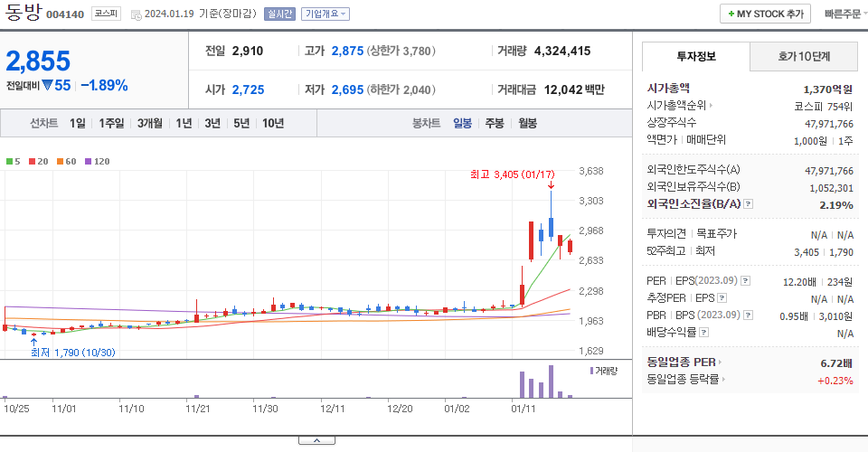Click the green 5-day moving average legend square
Viewport: 868px width, 452px height.
pyautogui.click(x=9, y=162)
